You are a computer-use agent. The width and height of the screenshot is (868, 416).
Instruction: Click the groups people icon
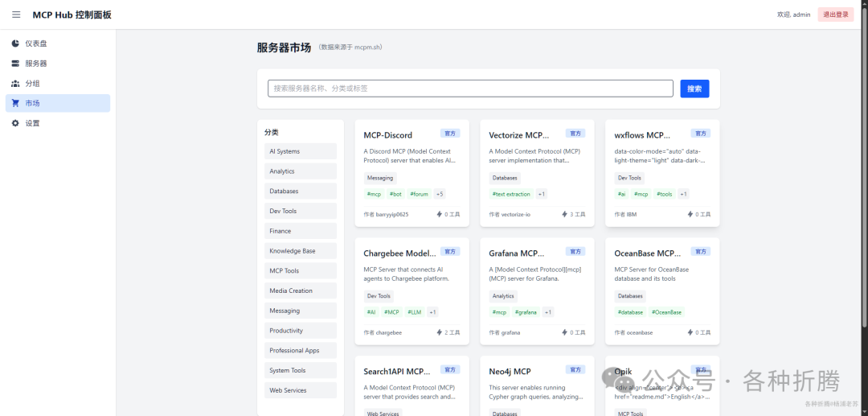point(15,83)
